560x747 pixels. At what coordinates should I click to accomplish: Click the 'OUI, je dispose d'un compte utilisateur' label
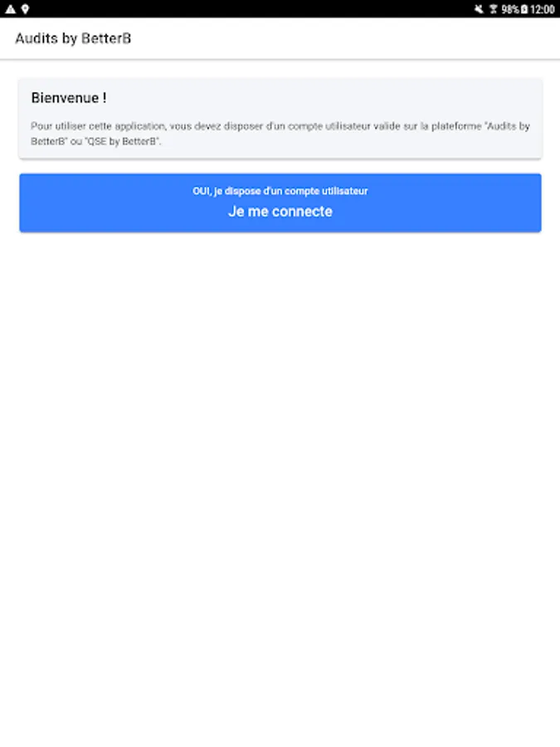(x=280, y=191)
